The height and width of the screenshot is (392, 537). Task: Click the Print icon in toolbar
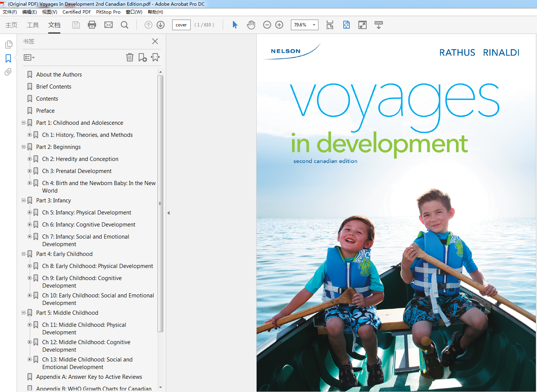(x=92, y=25)
